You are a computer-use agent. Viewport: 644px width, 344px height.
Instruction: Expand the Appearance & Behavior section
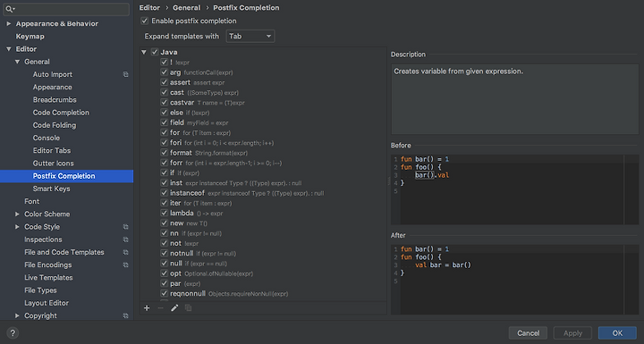tap(9, 24)
